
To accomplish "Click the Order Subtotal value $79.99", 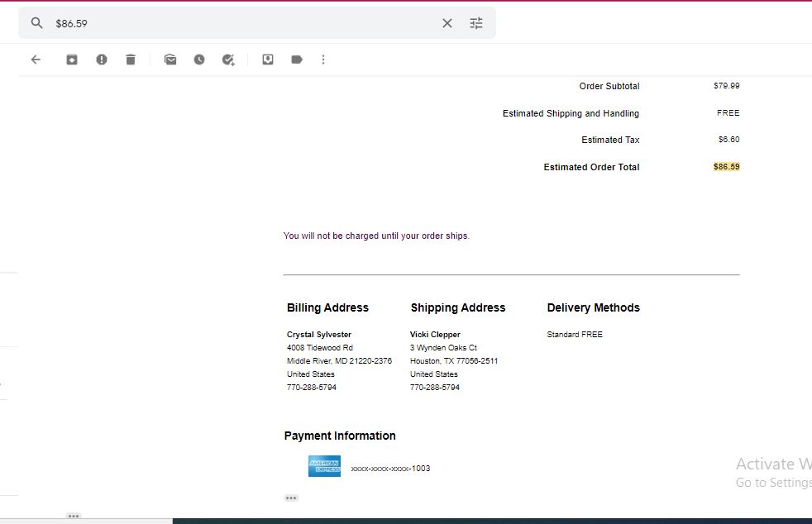I will coord(727,85).
